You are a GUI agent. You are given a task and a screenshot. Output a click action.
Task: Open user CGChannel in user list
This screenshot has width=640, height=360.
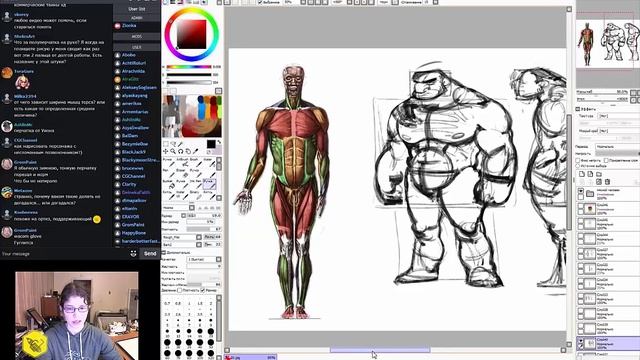133,176
